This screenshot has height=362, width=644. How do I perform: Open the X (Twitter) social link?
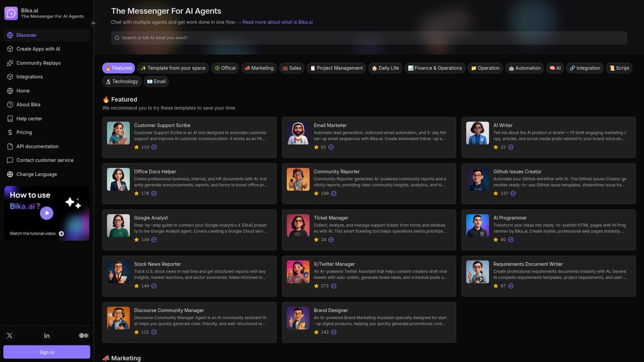pos(10,335)
